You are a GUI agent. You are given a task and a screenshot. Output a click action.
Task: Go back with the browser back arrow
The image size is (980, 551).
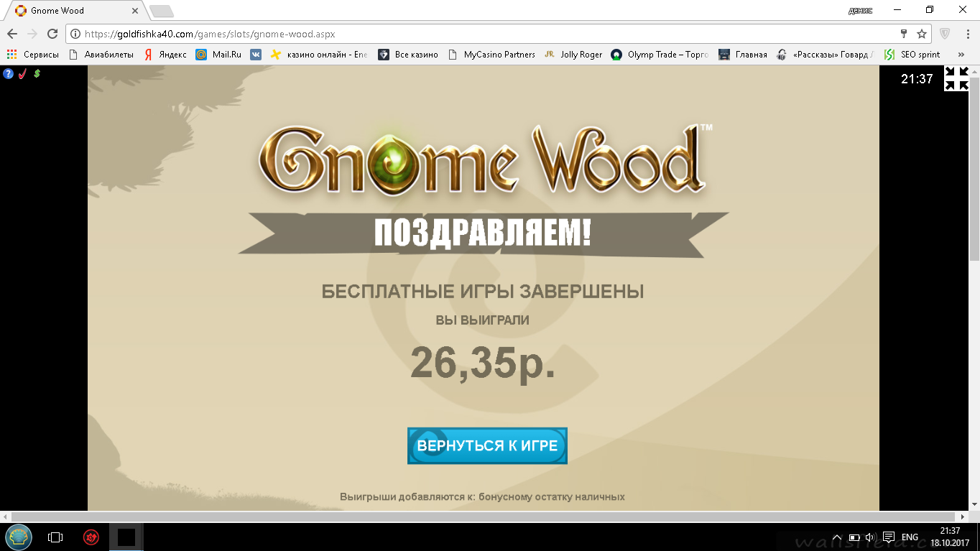(12, 34)
